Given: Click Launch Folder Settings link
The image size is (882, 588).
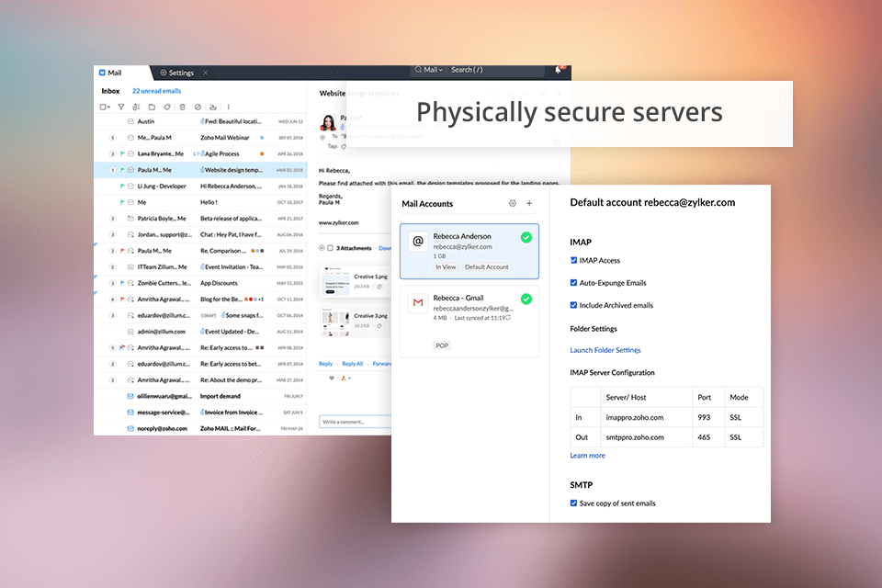Looking at the screenshot, I should [x=605, y=350].
